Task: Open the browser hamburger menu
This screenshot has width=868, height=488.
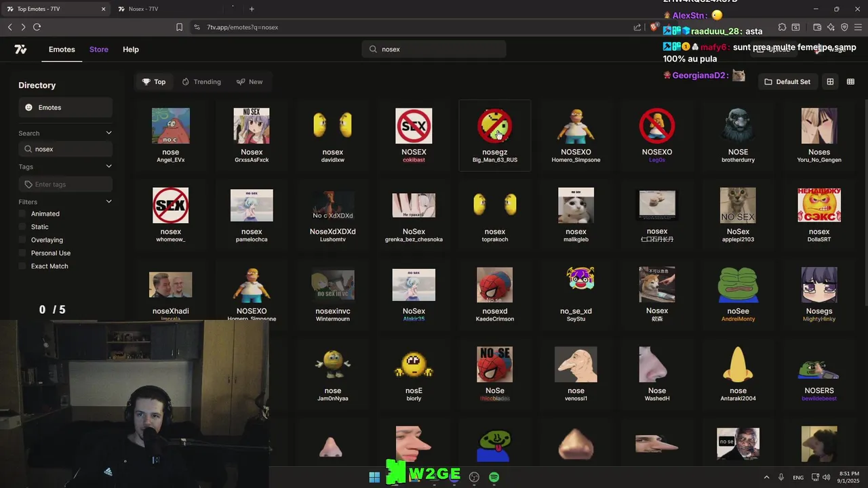Action: coord(858,27)
